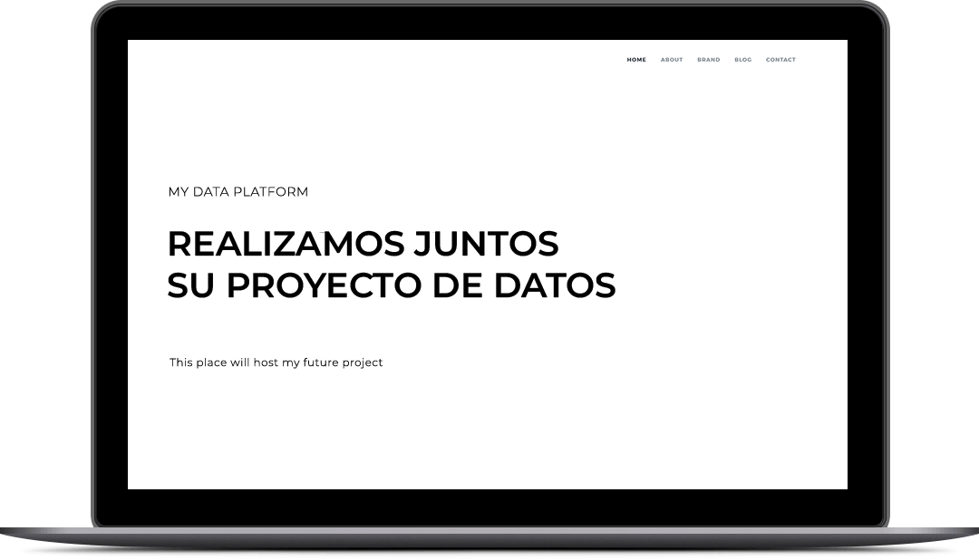Click 'This place will host my future project'
The height and width of the screenshot is (560, 979).
(x=276, y=362)
